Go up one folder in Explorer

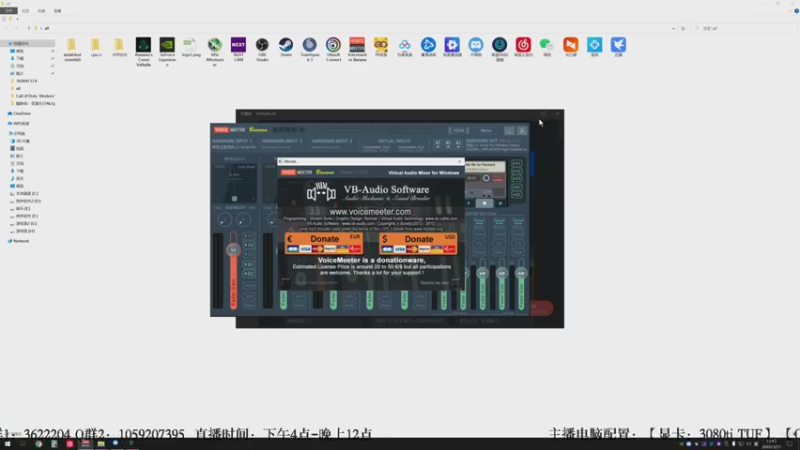click(x=29, y=28)
